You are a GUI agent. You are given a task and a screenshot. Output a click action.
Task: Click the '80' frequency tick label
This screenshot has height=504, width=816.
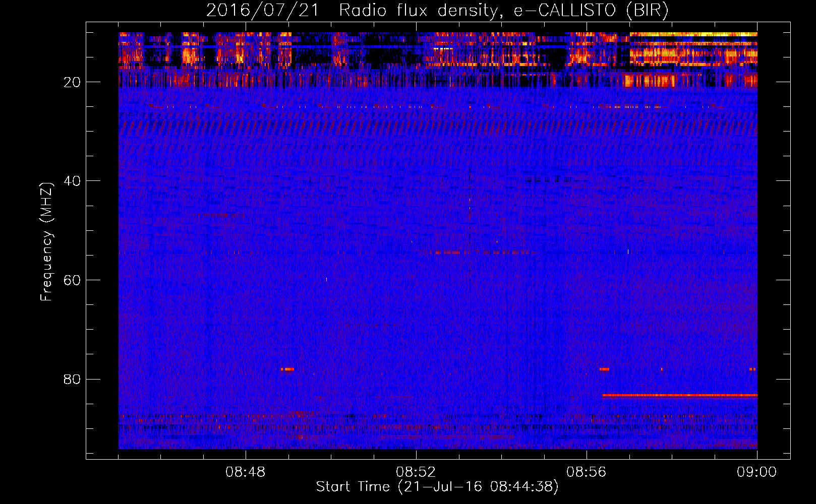pos(73,379)
